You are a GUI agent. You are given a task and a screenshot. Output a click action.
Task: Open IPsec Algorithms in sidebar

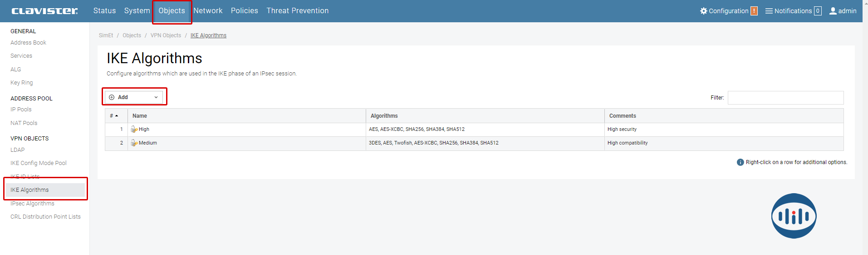coord(32,204)
